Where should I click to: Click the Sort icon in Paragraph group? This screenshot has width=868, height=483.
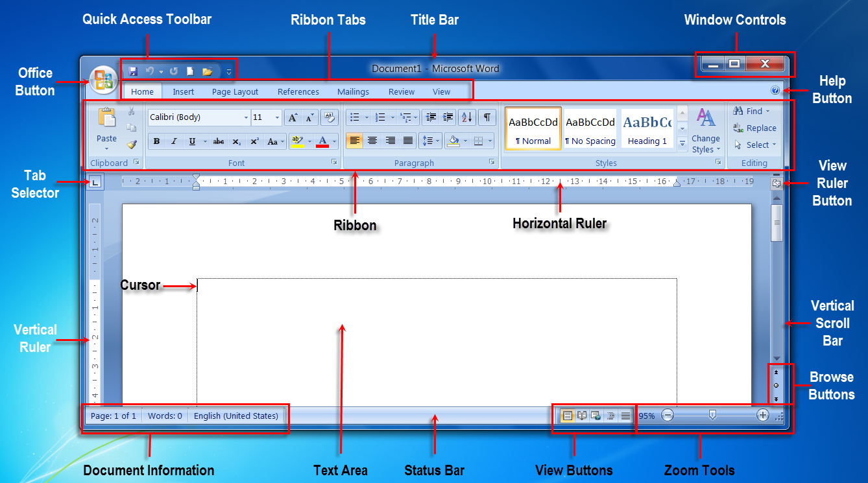click(x=467, y=117)
